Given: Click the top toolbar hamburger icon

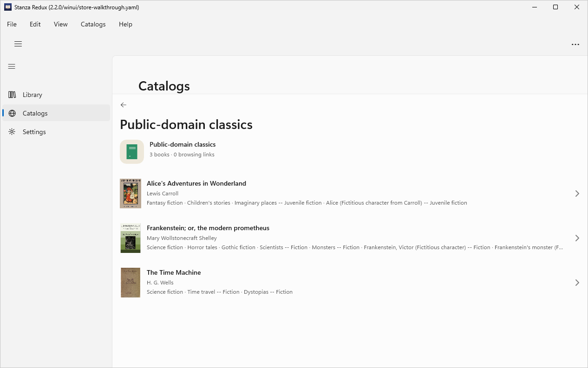Looking at the screenshot, I should (x=18, y=44).
